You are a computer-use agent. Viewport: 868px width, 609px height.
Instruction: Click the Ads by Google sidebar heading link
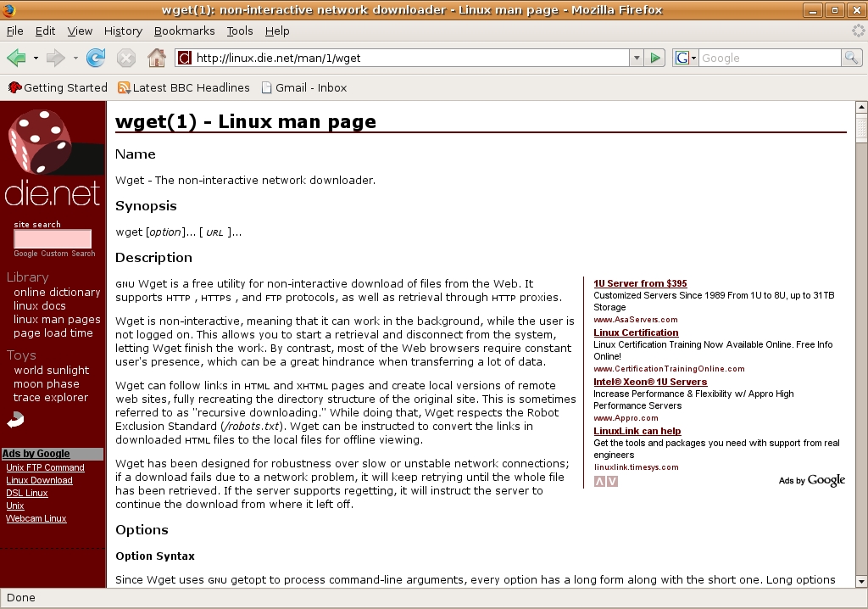pos(36,454)
